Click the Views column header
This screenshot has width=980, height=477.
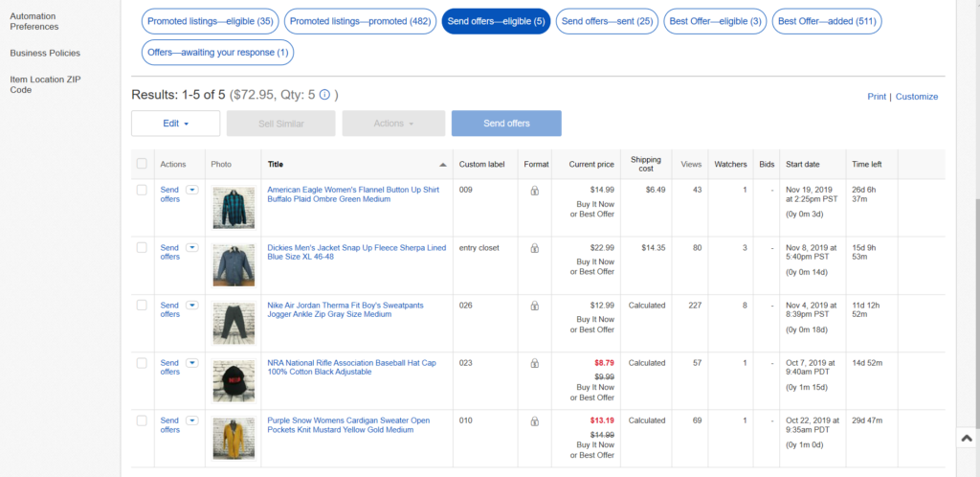(x=691, y=165)
